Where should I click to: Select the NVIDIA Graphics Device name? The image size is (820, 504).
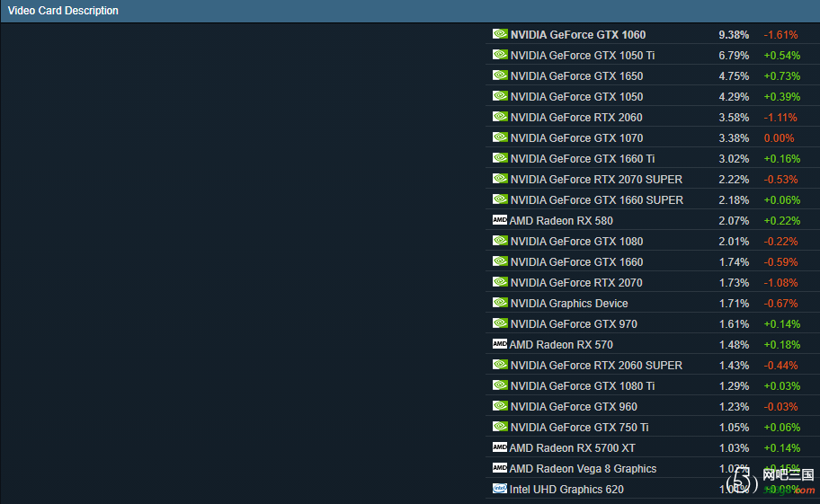click(x=569, y=304)
